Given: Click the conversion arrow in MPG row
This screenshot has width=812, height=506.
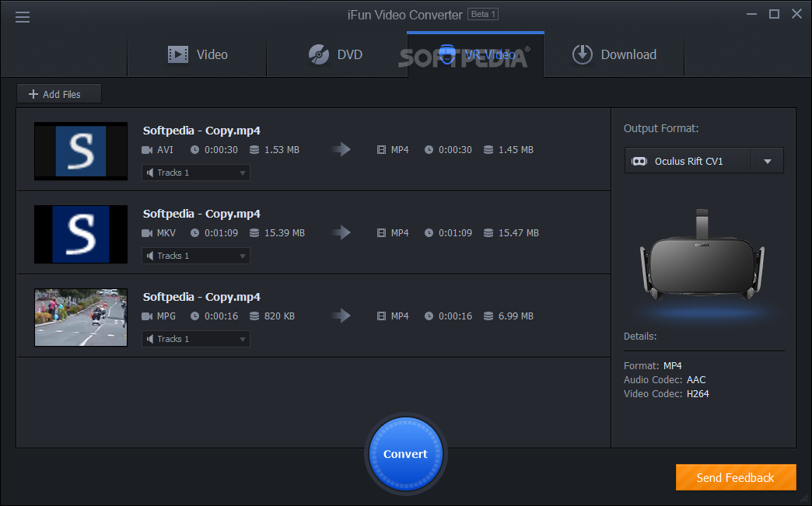Looking at the screenshot, I should point(341,316).
